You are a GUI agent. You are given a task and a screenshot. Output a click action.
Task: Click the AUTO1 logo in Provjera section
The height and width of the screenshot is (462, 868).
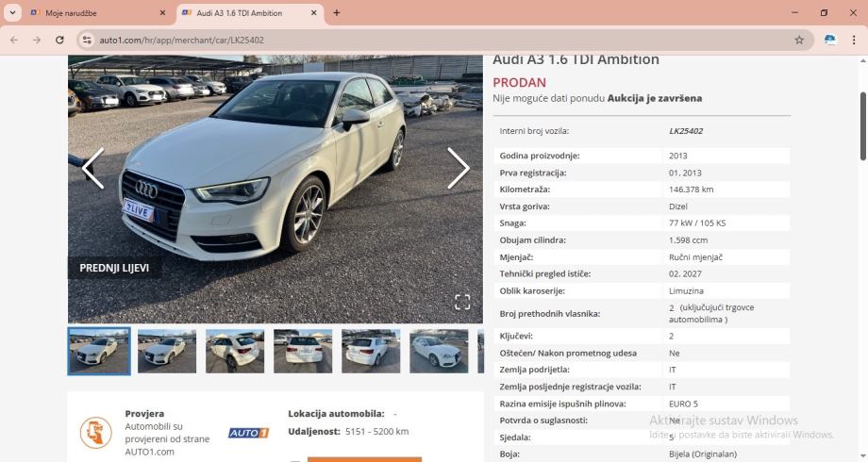248,433
